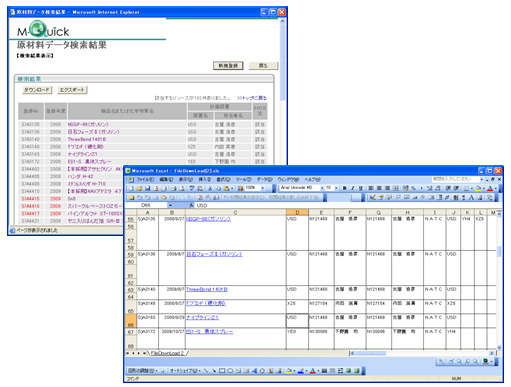Click the New workbook icon in Excel

point(131,188)
